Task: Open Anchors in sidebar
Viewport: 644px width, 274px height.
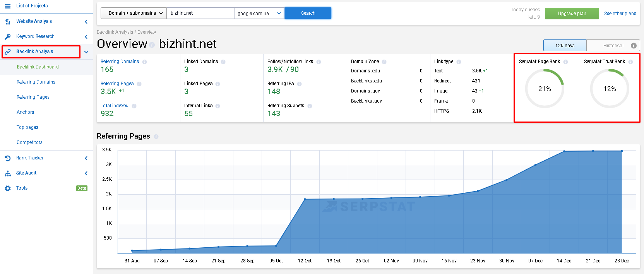Action: tap(25, 112)
